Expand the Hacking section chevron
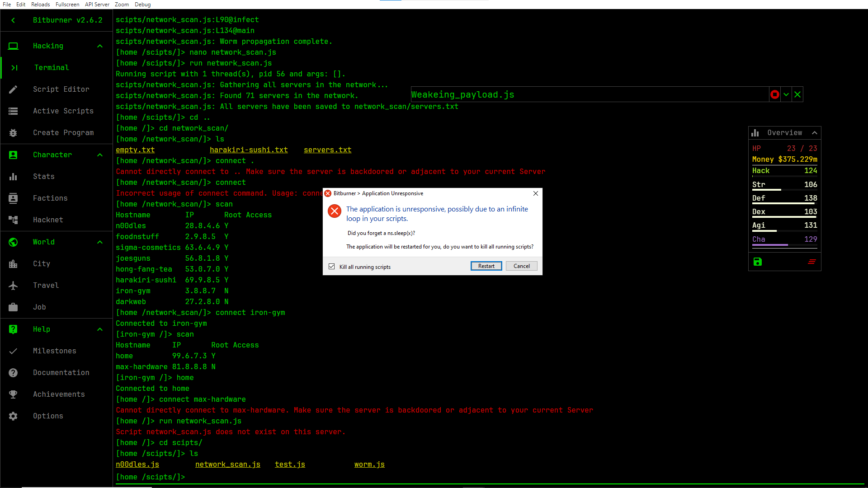The image size is (868, 488). click(99, 45)
